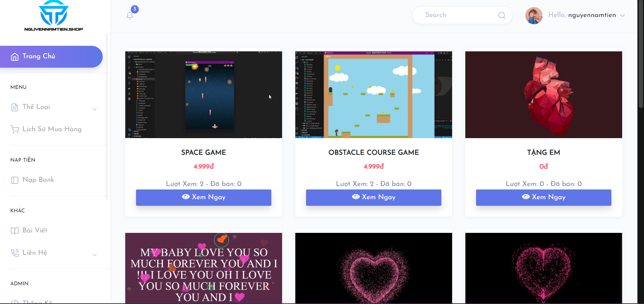The height and width of the screenshot is (304, 644).
Task: Click the nguyennamtien user avatar
Action: point(534,15)
